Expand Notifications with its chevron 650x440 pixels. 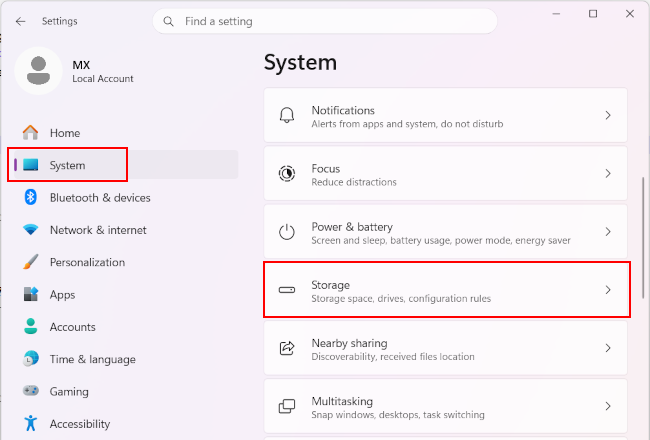[x=608, y=115]
